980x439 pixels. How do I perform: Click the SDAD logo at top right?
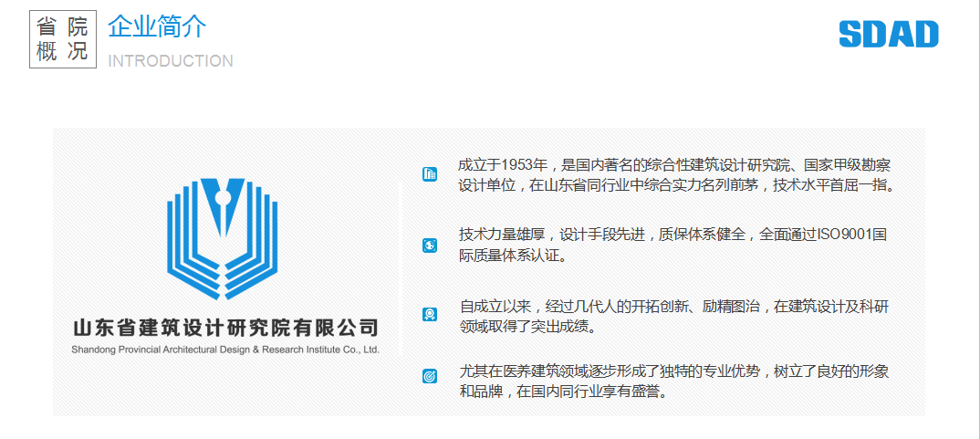tap(889, 34)
